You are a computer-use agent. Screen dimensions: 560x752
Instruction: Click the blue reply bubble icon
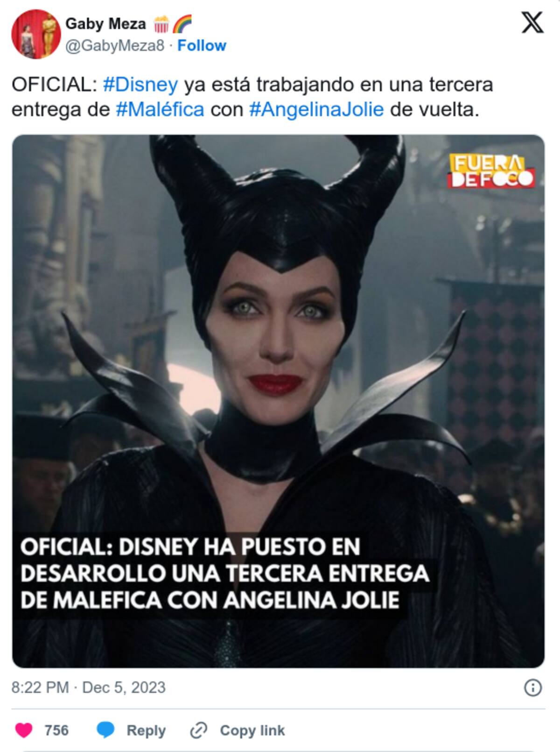click(x=105, y=730)
